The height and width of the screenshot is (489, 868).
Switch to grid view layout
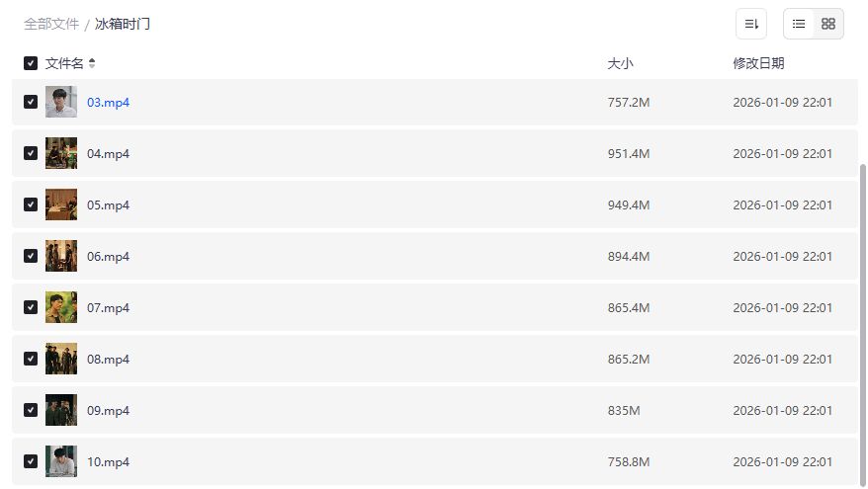click(828, 24)
